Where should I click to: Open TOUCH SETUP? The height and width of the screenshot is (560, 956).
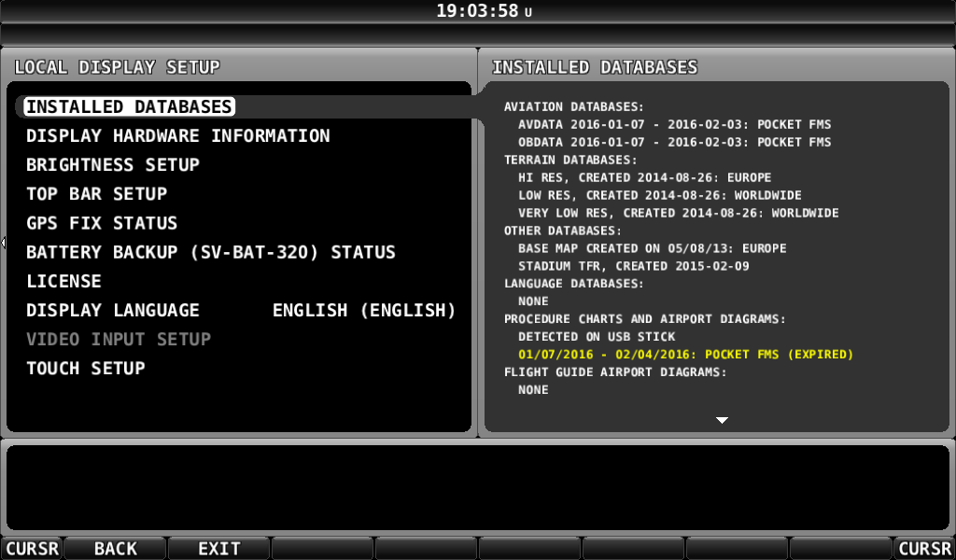(x=86, y=369)
